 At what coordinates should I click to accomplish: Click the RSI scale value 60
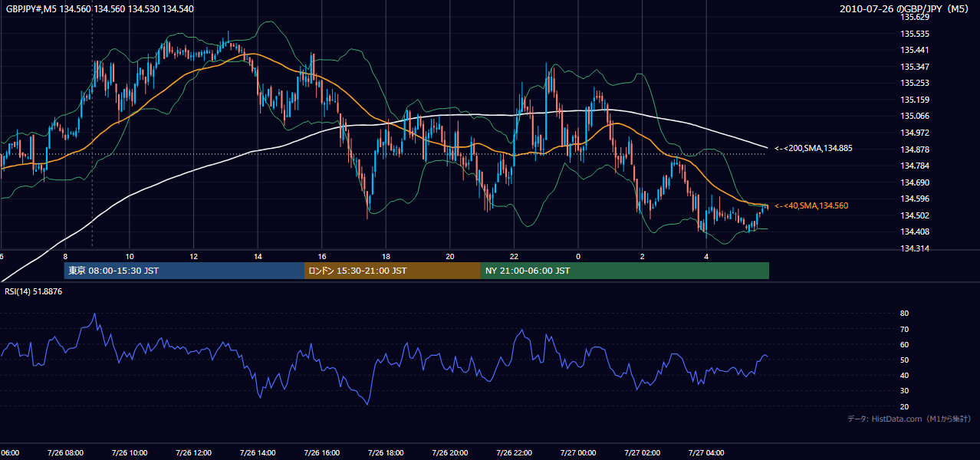tap(905, 344)
